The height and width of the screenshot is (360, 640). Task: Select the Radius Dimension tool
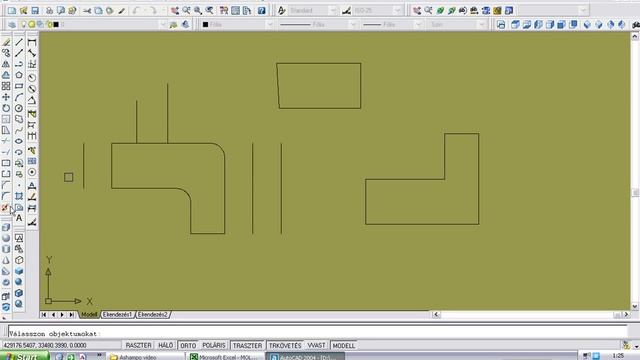pyautogui.click(x=32, y=78)
